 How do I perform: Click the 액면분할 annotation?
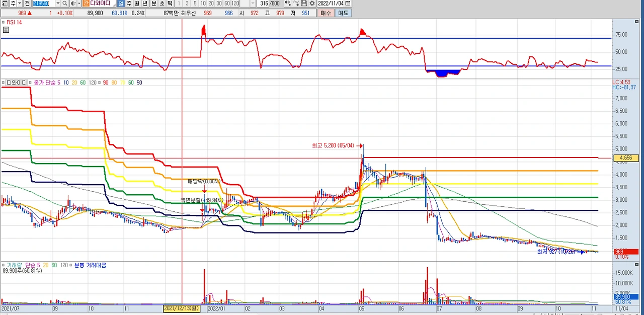pos(203,200)
